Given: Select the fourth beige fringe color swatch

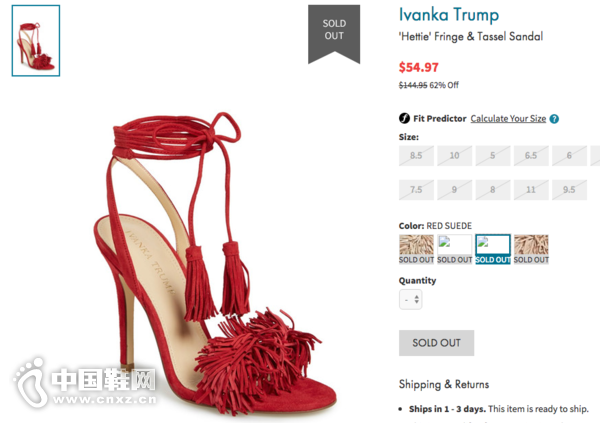Looking at the screenshot, I should pos(531,249).
